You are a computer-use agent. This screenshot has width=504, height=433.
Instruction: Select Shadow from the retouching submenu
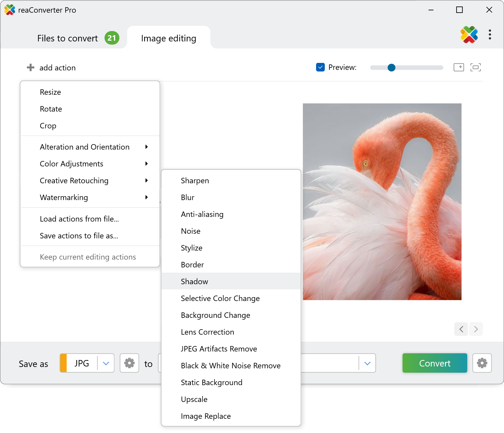click(194, 281)
